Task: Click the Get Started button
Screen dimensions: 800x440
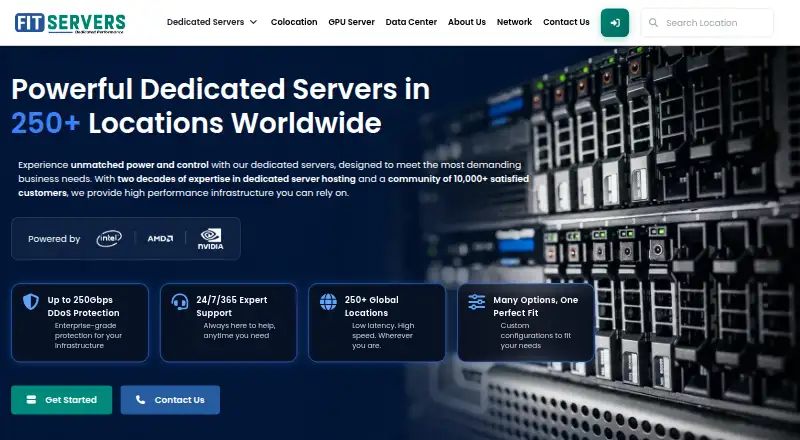Action: [62, 400]
